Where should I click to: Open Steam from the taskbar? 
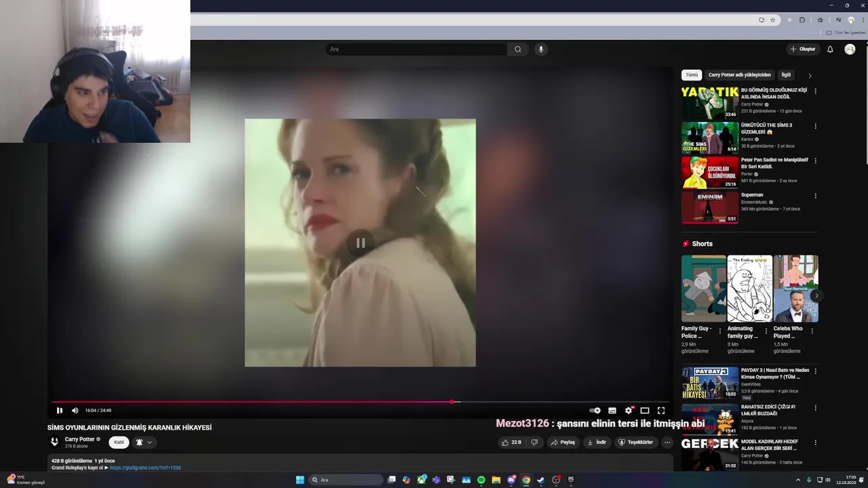click(x=540, y=480)
